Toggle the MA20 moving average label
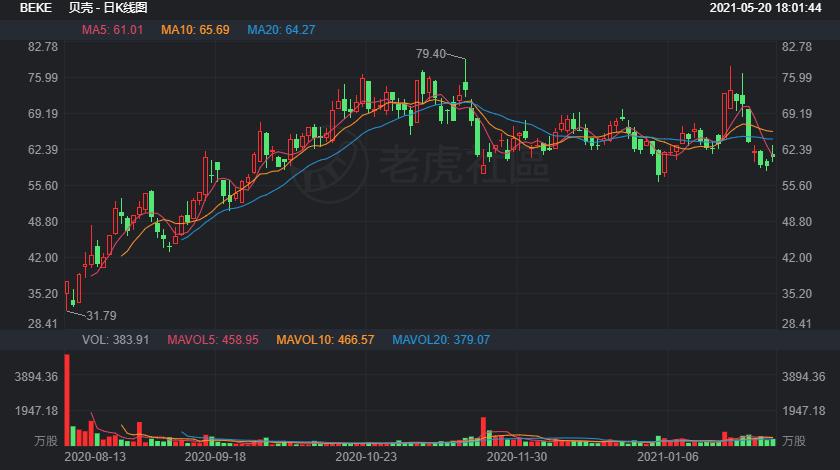The image size is (840, 470). pos(281,30)
